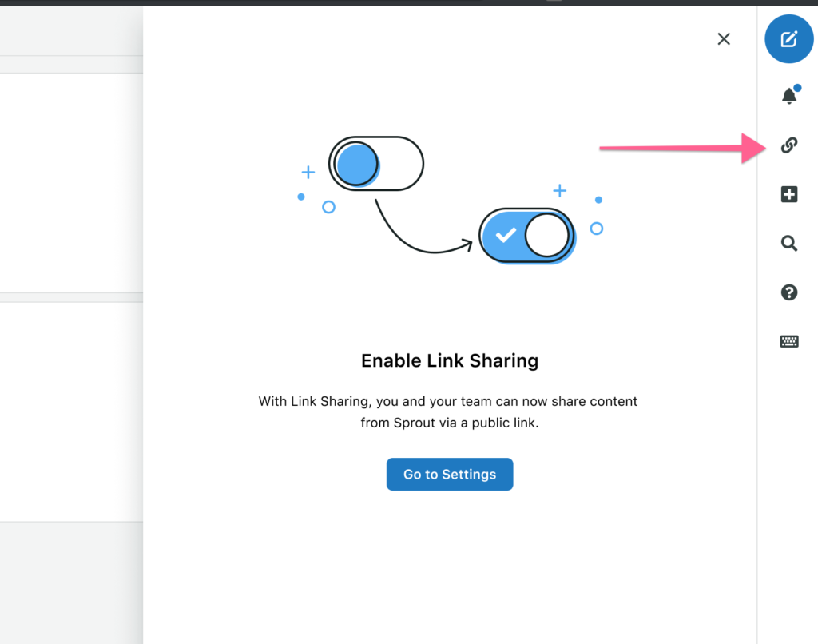Show keyboard shortcuts using the keyboard icon
The width and height of the screenshot is (818, 644).
tap(788, 341)
